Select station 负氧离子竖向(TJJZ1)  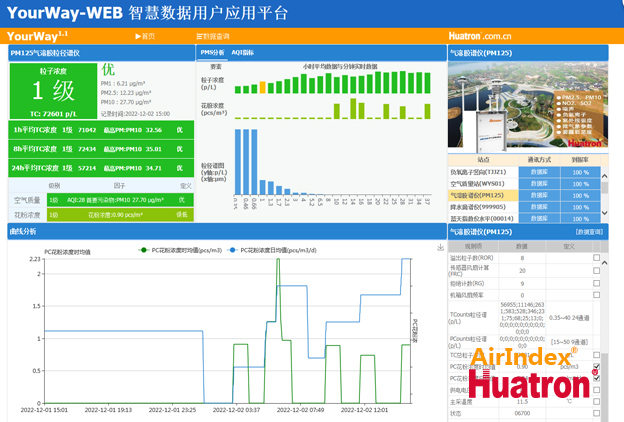click(483, 172)
